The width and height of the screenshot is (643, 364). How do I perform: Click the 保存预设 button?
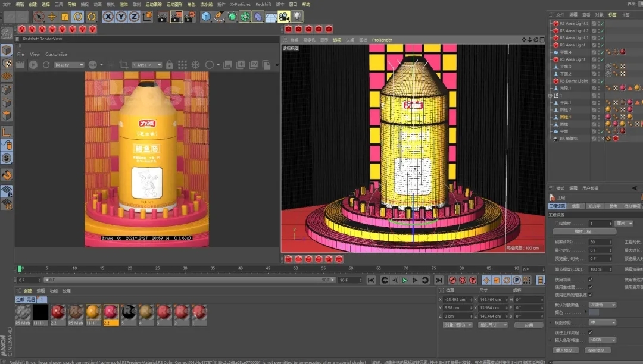click(x=597, y=350)
